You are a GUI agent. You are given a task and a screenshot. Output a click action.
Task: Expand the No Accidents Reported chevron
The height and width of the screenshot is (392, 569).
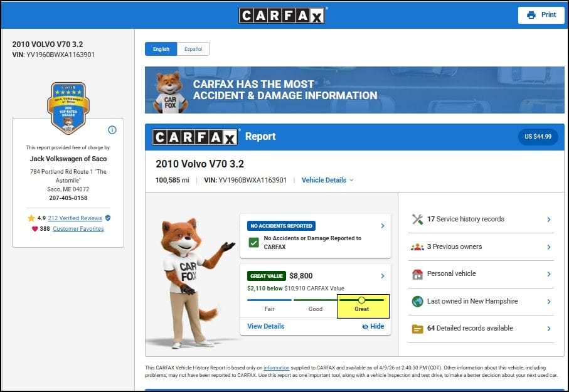coord(383,226)
